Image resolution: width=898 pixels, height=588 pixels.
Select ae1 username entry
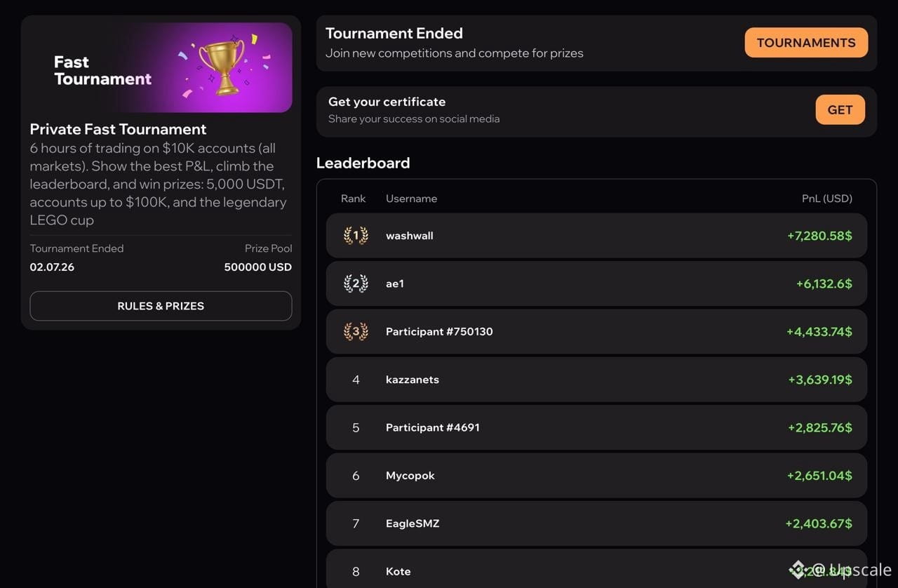[x=395, y=283]
